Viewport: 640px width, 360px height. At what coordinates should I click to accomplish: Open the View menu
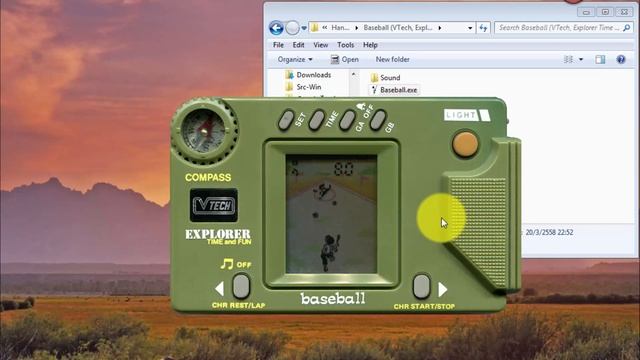point(320,45)
